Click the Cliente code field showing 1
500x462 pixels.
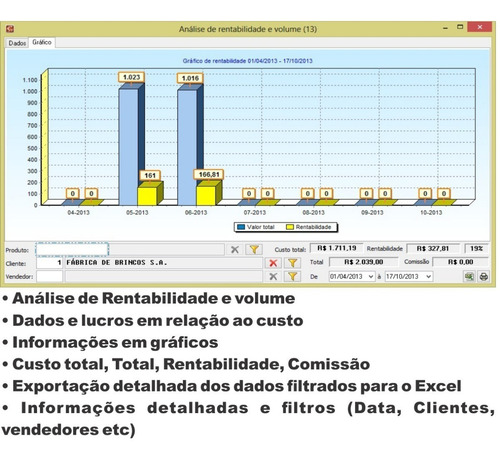(x=49, y=263)
